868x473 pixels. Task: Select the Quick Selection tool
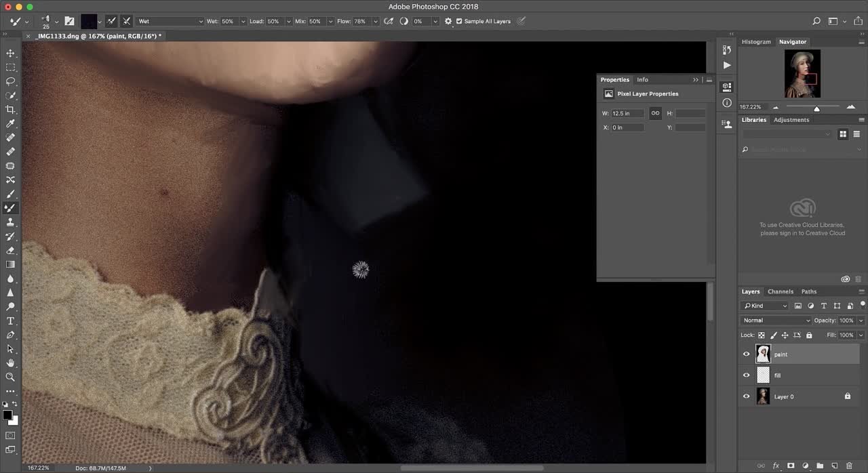[x=10, y=96]
